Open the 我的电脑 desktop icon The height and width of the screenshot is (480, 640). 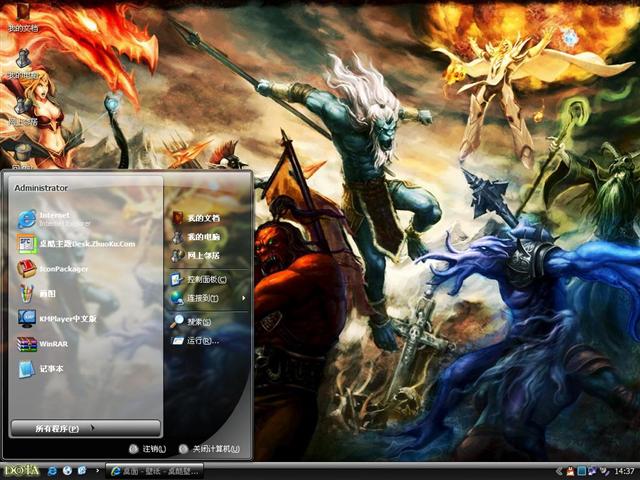pyautogui.click(x=23, y=63)
